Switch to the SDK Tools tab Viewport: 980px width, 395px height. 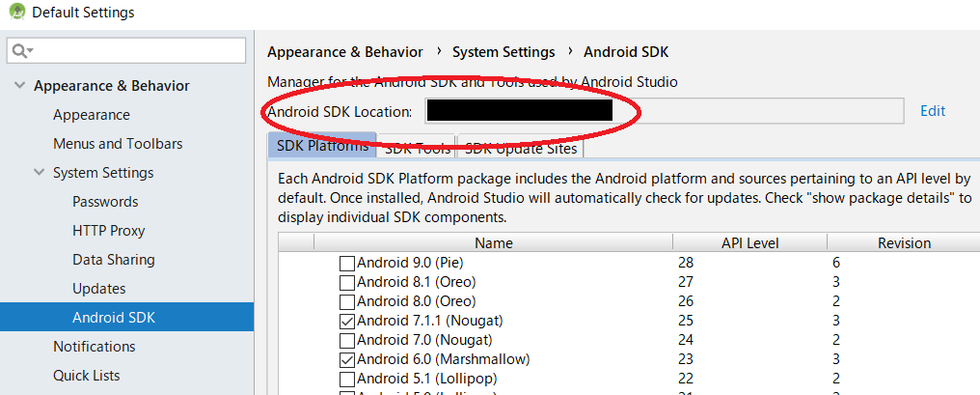416,148
